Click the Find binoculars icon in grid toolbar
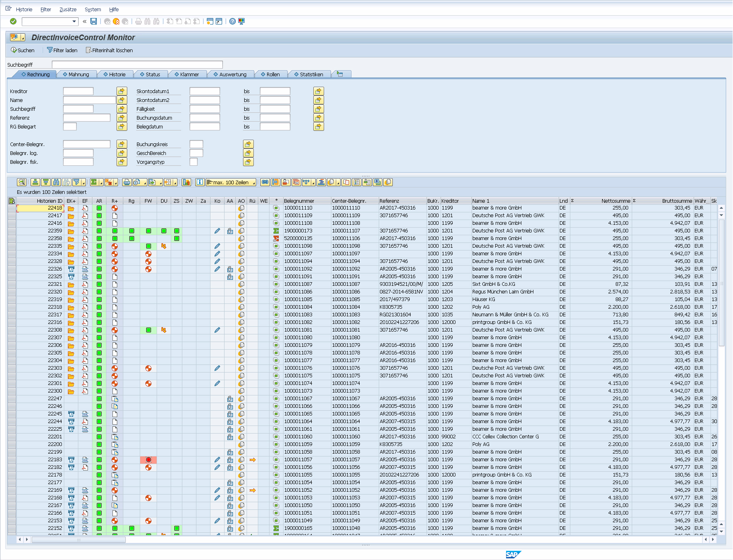This screenshot has height=560, width=733. (x=56, y=182)
